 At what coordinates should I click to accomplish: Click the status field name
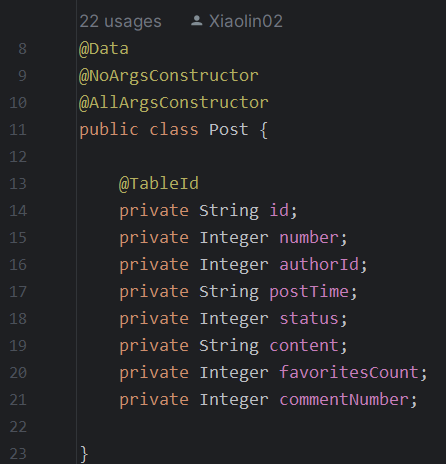click(309, 319)
